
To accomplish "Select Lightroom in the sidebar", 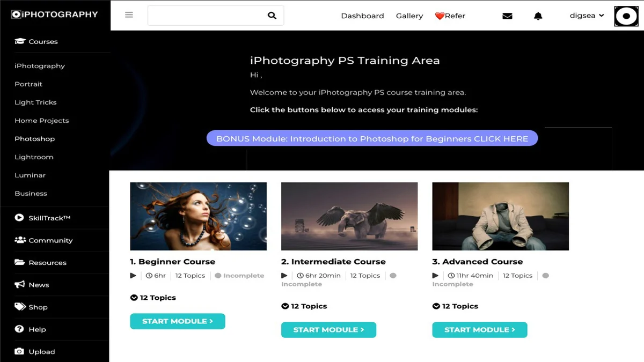I will tap(34, 157).
